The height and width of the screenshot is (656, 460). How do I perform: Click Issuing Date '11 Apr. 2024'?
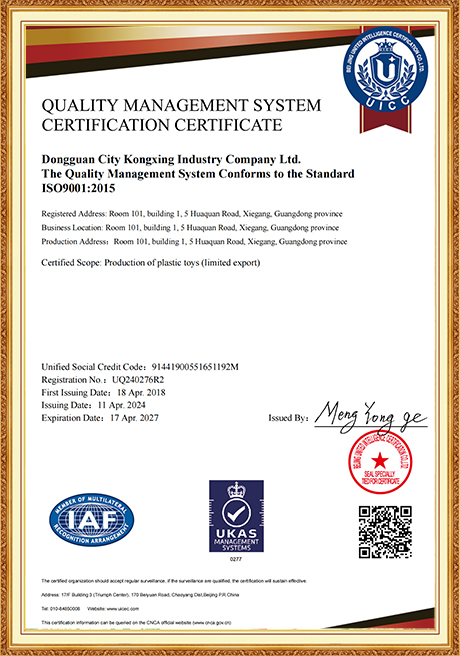click(x=121, y=405)
